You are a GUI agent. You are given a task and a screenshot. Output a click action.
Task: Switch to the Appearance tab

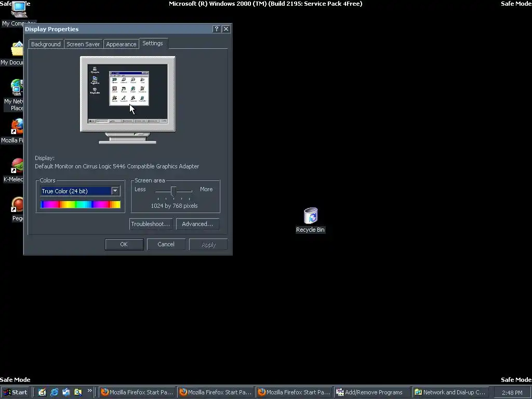point(121,44)
